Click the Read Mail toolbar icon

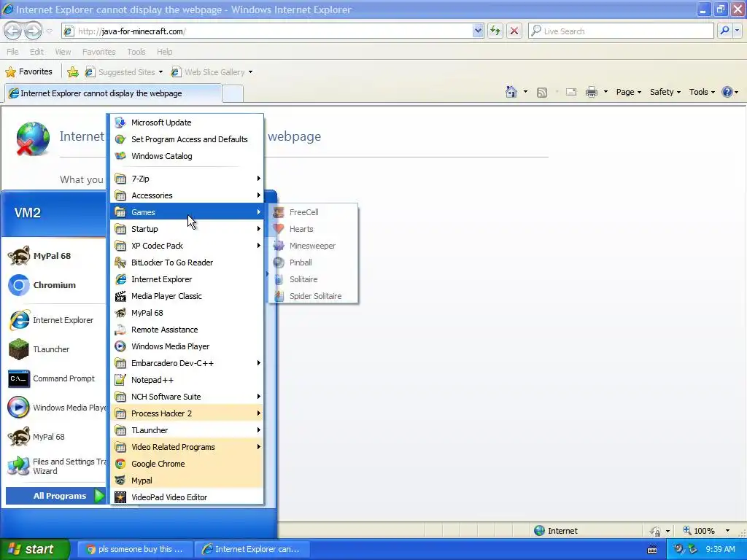click(571, 92)
